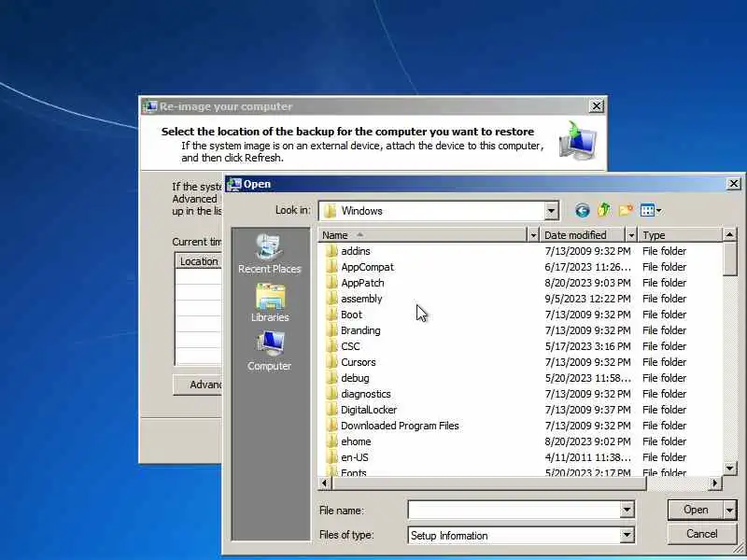This screenshot has width=747, height=560.
Task: Open Computer in the sidebar
Action: 270,352
